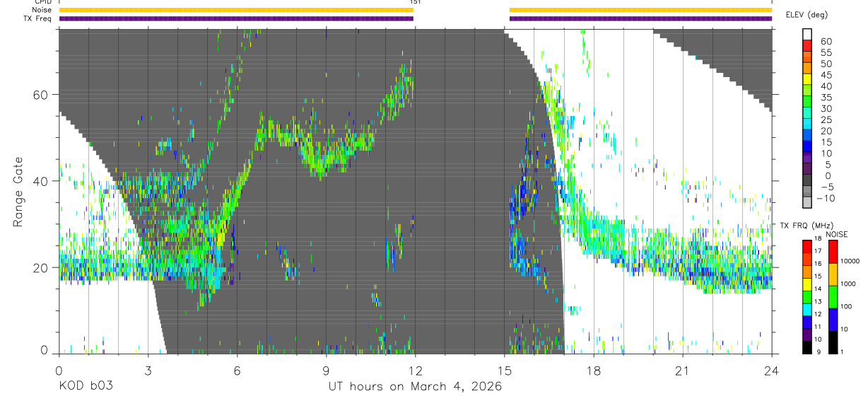Click the '3' tick label on the x-axis

[x=148, y=371]
